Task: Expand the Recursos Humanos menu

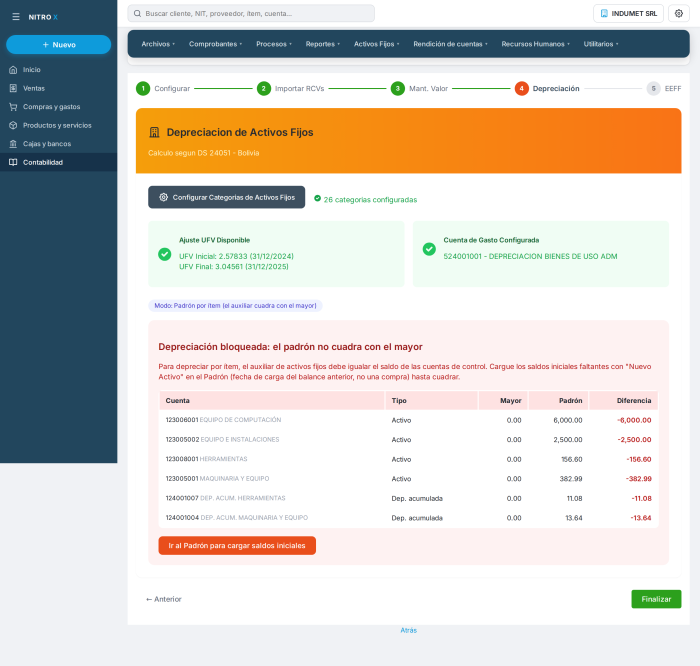Action: pyautogui.click(x=535, y=44)
